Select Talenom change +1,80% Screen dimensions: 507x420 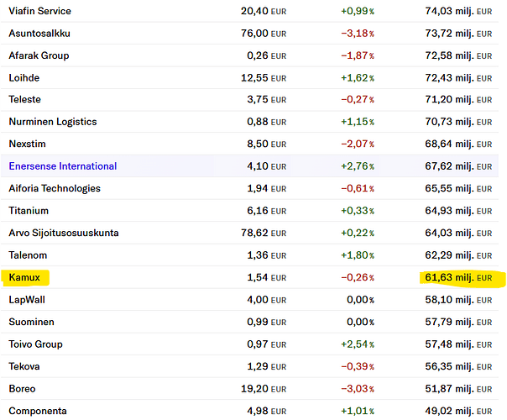click(358, 255)
